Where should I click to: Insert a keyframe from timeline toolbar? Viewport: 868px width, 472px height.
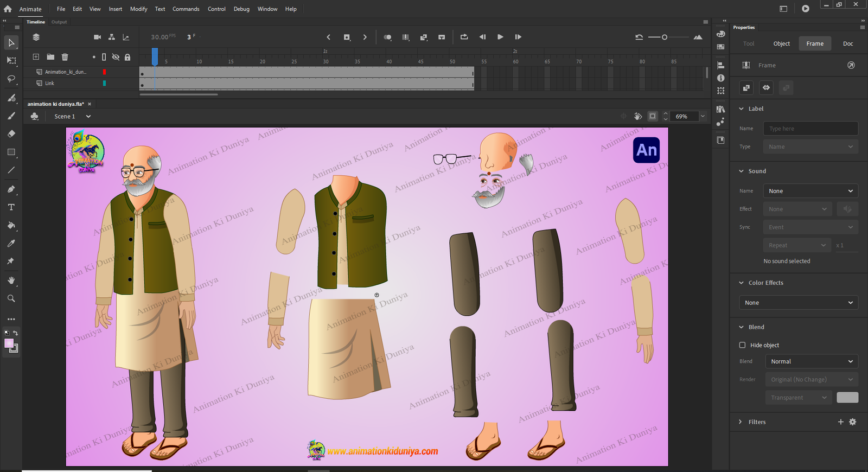point(347,37)
